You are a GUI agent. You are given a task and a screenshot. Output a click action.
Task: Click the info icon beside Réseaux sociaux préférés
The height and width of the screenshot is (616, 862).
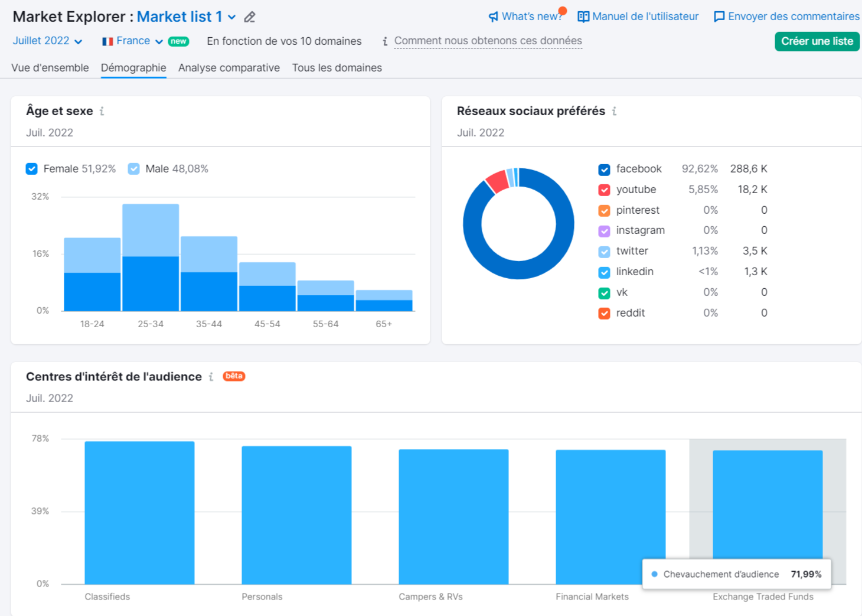tap(615, 110)
